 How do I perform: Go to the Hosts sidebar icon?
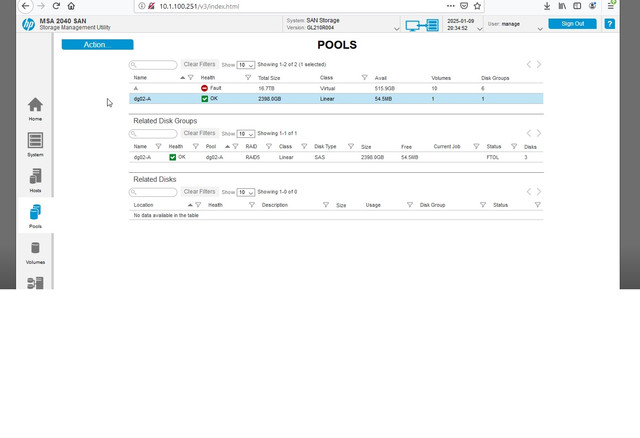click(x=35, y=180)
